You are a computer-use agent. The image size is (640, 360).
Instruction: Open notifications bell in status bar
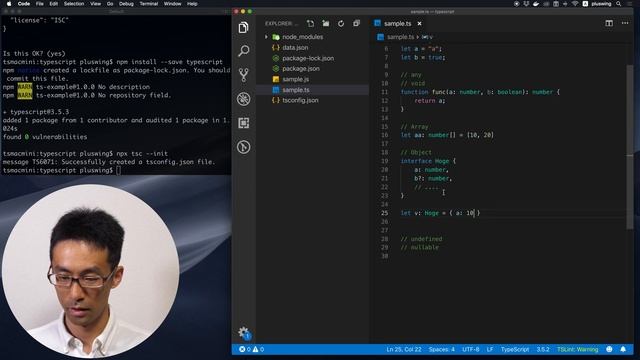[x=623, y=349]
